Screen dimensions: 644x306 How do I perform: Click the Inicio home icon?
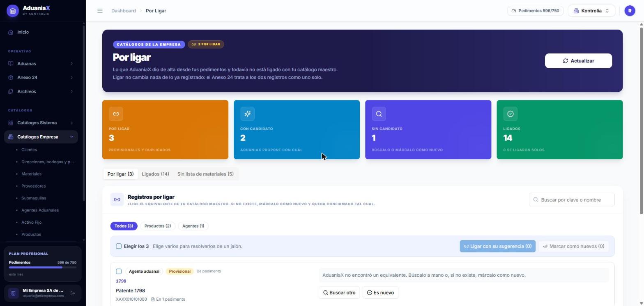click(x=11, y=32)
